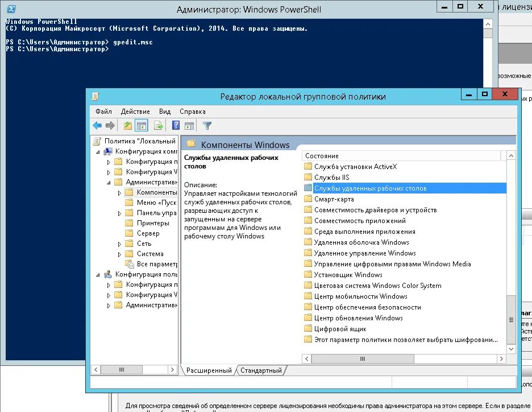Image resolution: width=532 pixels, height=412 pixels.
Task: Click folder icon in 'Компоненты Windows' header
Action: tap(191, 143)
